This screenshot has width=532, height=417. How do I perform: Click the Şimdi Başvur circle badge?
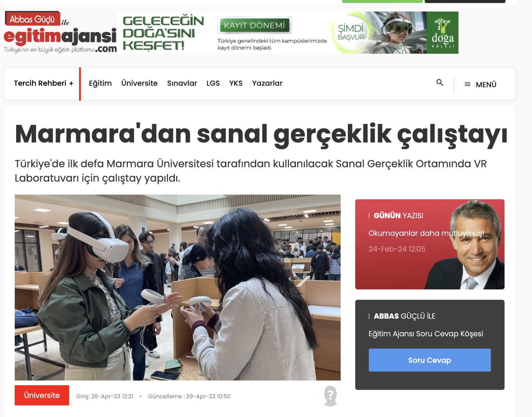(351, 33)
